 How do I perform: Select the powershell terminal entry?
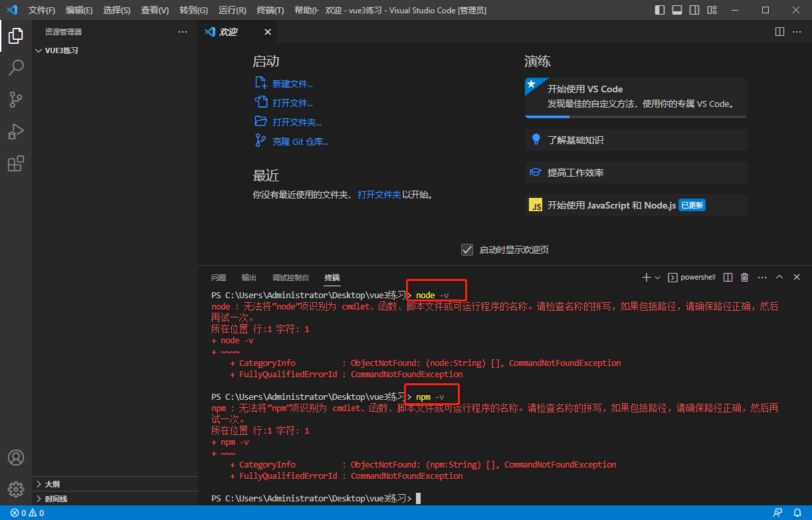pyautogui.click(x=692, y=277)
